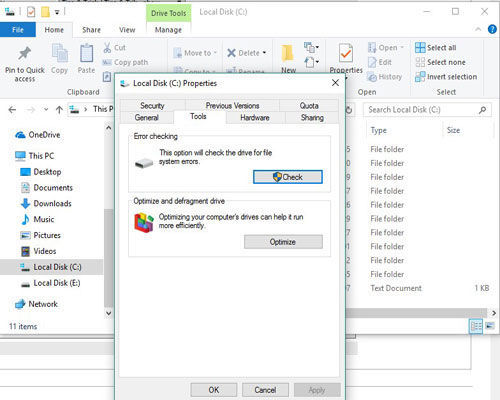The height and width of the screenshot is (400, 500).
Task: Expand the Open dropdown arrow in ribbon
Action: [x=402, y=47]
